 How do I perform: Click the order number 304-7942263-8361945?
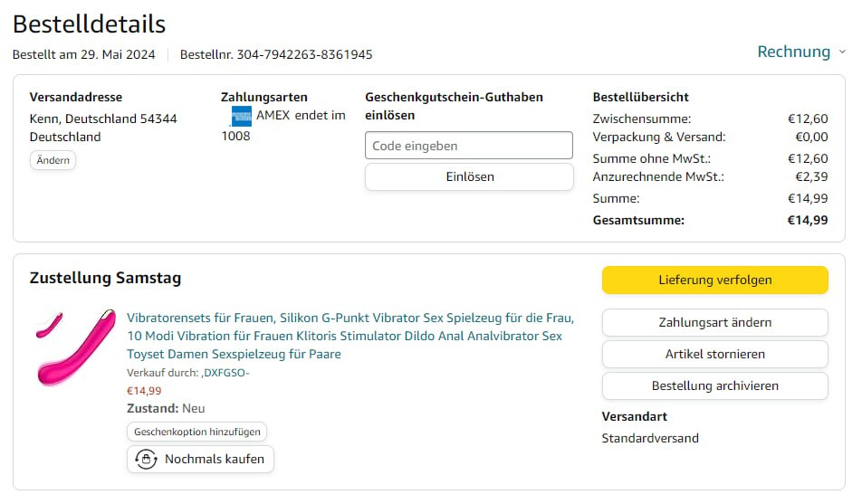[x=304, y=54]
